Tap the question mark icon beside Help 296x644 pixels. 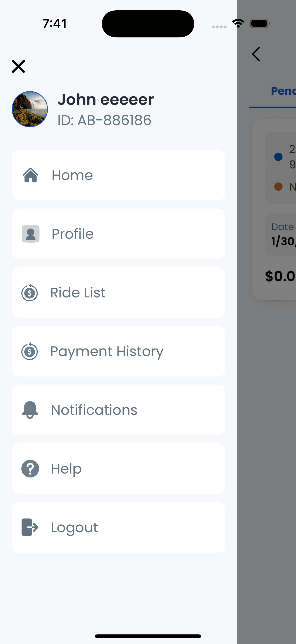(x=30, y=468)
